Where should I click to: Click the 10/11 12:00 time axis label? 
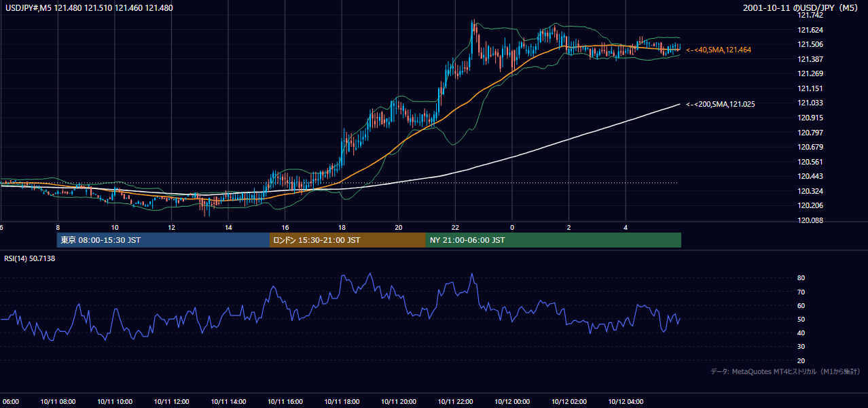pyautogui.click(x=171, y=402)
